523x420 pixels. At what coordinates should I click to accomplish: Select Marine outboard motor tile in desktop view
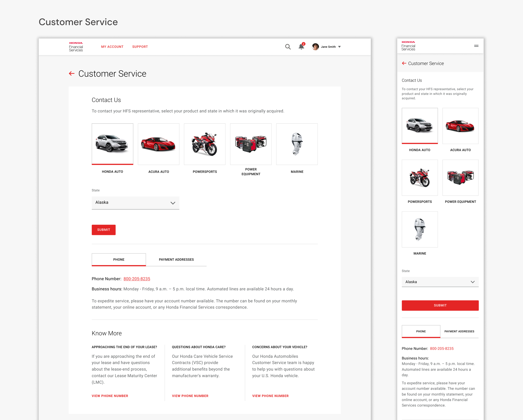297,144
